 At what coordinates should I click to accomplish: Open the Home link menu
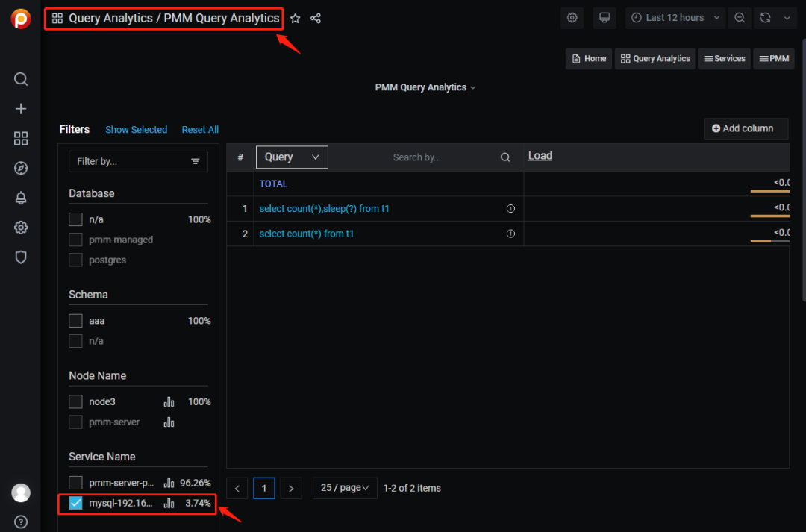tap(589, 59)
